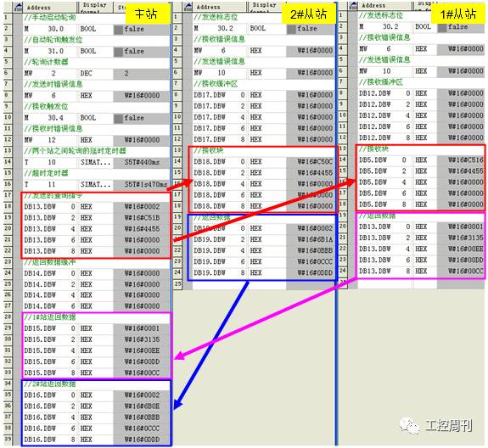
Task: Select row number 39 in the 主站 table
Action: click(8, 439)
